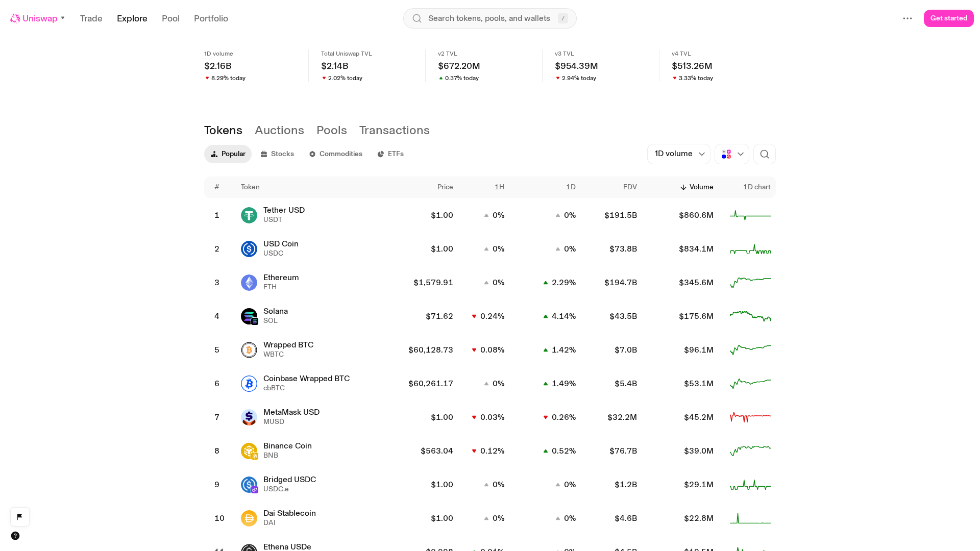The height and width of the screenshot is (551, 980).
Task: Click the Wrapped BTC price $60,128.73
Action: (431, 350)
